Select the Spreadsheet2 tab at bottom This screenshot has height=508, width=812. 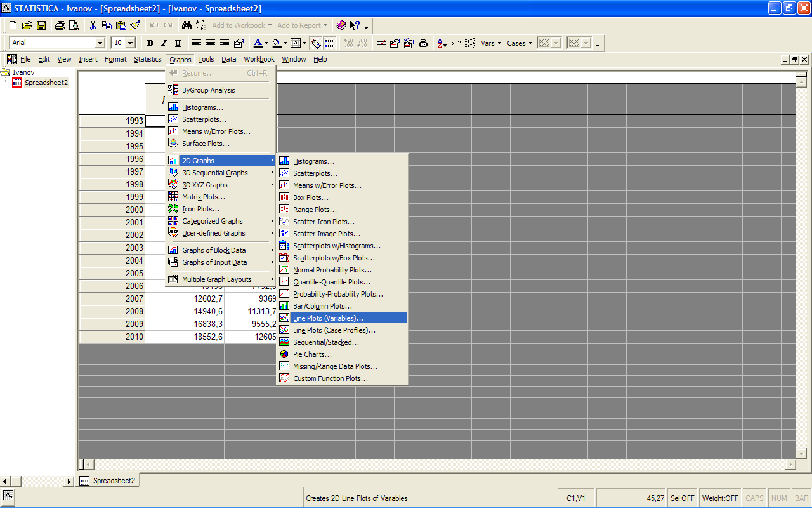(108, 481)
